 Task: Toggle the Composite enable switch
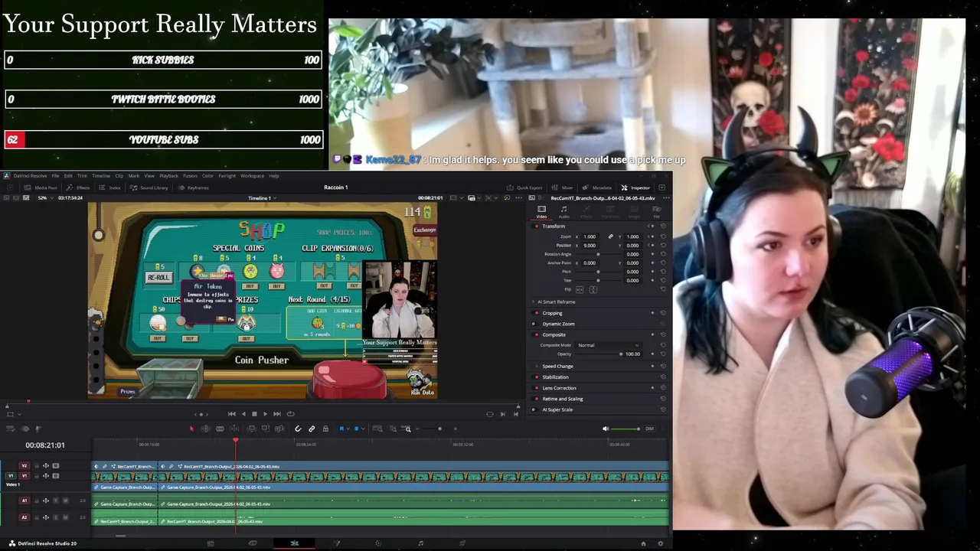click(534, 334)
